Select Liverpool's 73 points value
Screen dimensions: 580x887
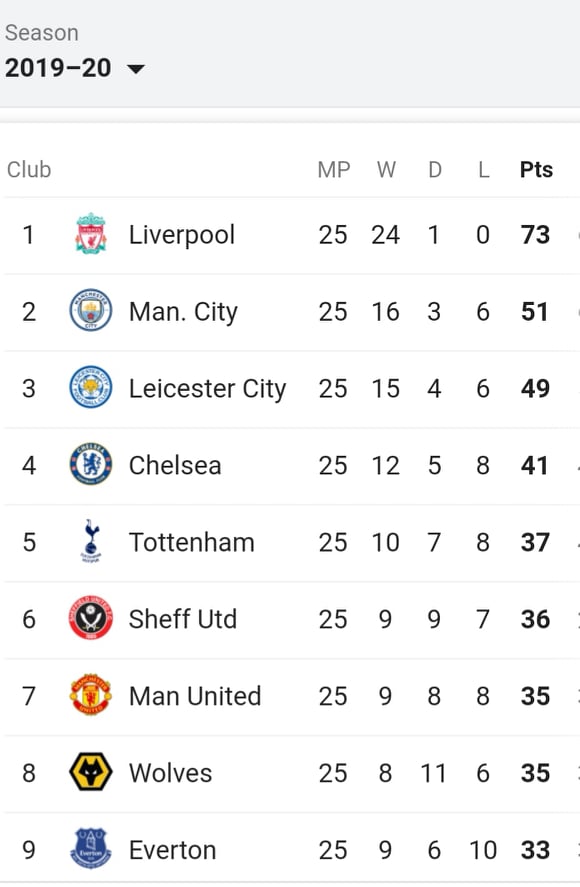click(535, 234)
